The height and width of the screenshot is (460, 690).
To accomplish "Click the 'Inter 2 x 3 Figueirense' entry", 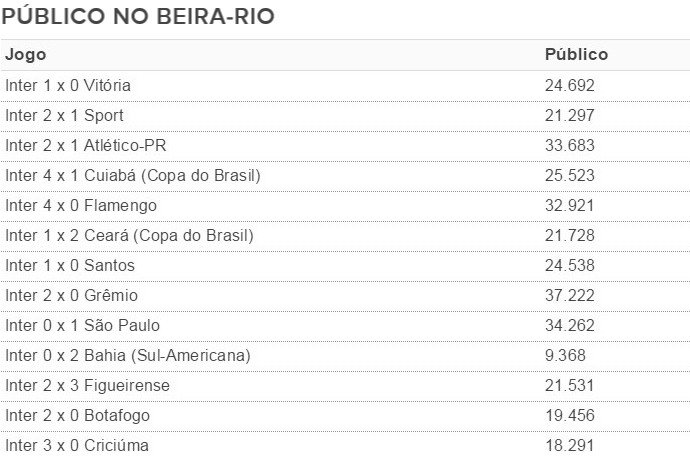I will click(345, 386).
